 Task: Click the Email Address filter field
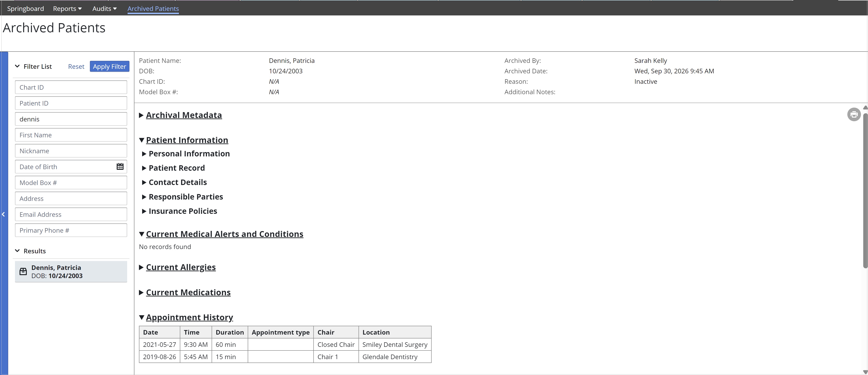[71, 214]
